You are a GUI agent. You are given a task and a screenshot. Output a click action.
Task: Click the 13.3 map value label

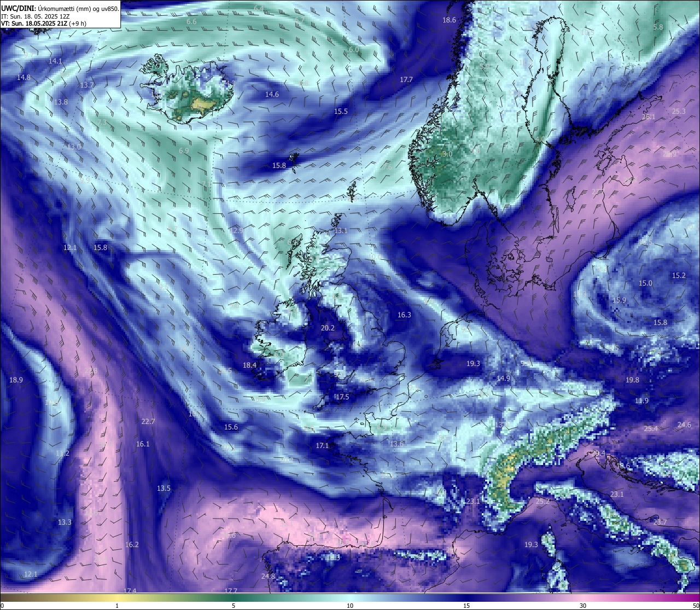(65, 522)
